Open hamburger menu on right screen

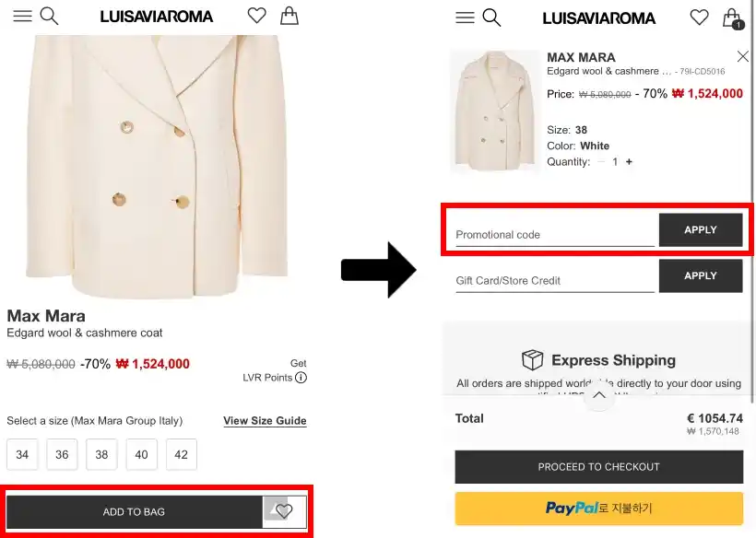pyautogui.click(x=465, y=18)
